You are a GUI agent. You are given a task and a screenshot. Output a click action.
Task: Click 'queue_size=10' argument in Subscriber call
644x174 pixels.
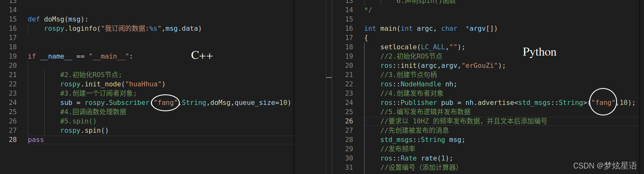(x=261, y=103)
